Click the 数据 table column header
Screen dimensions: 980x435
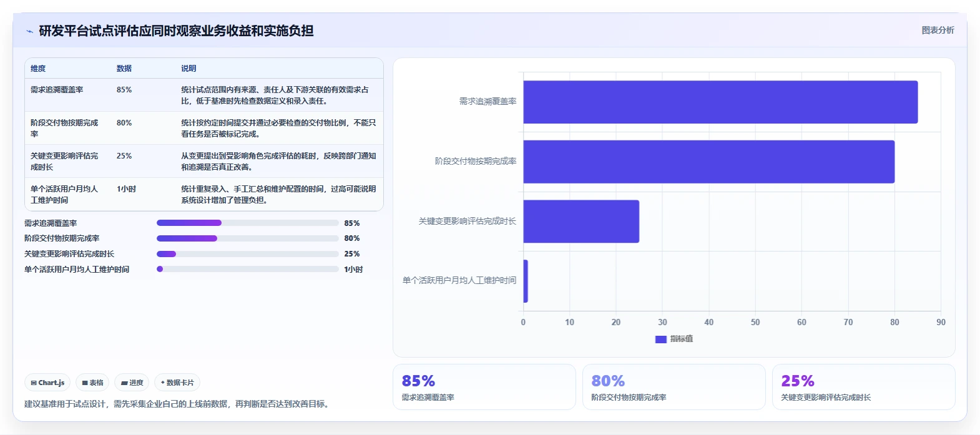click(x=124, y=69)
